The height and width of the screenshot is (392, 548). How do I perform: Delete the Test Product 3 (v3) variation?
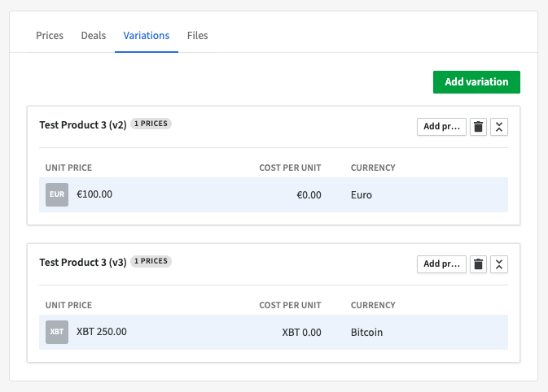pos(478,264)
